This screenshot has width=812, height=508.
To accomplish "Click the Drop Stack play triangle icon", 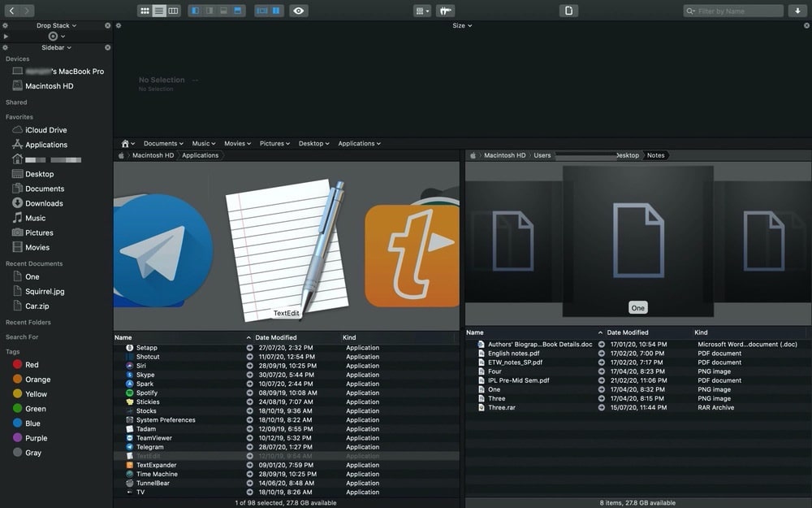I will pyautogui.click(x=6, y=37).
